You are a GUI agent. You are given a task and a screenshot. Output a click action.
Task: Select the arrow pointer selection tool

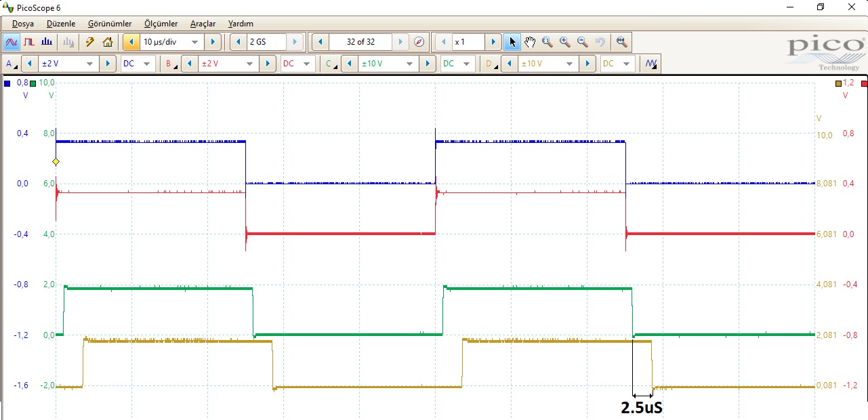coord(512,42)
